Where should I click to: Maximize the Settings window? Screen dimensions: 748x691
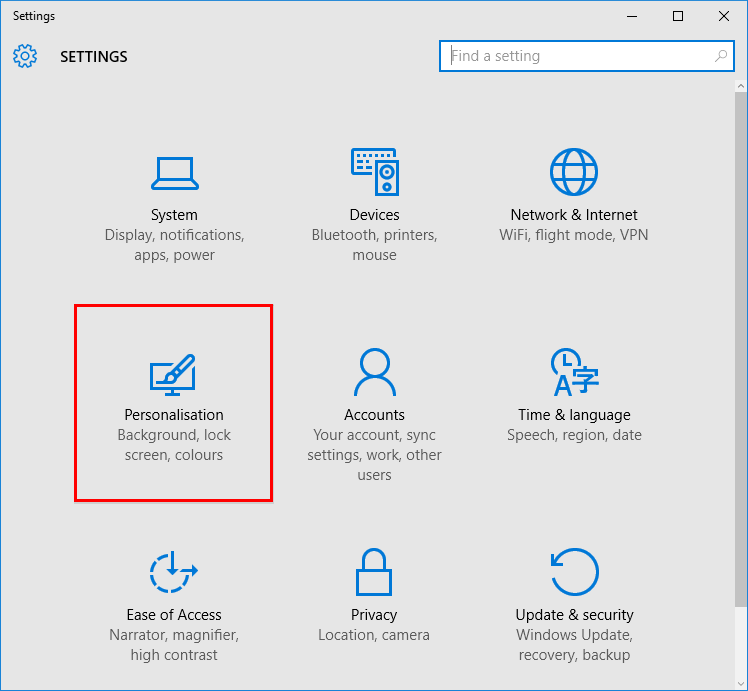point(678,16)
